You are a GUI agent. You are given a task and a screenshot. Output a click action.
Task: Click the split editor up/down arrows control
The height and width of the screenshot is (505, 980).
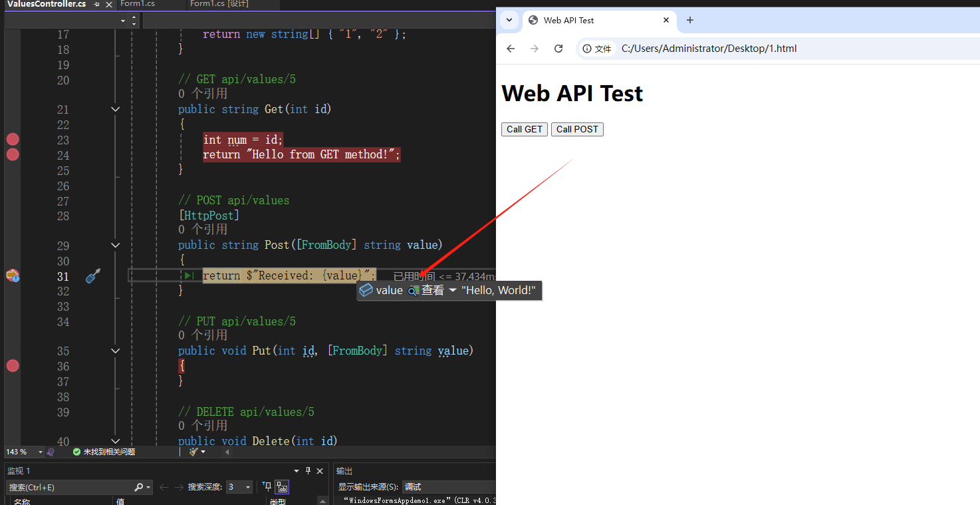[x=134, y=21]
